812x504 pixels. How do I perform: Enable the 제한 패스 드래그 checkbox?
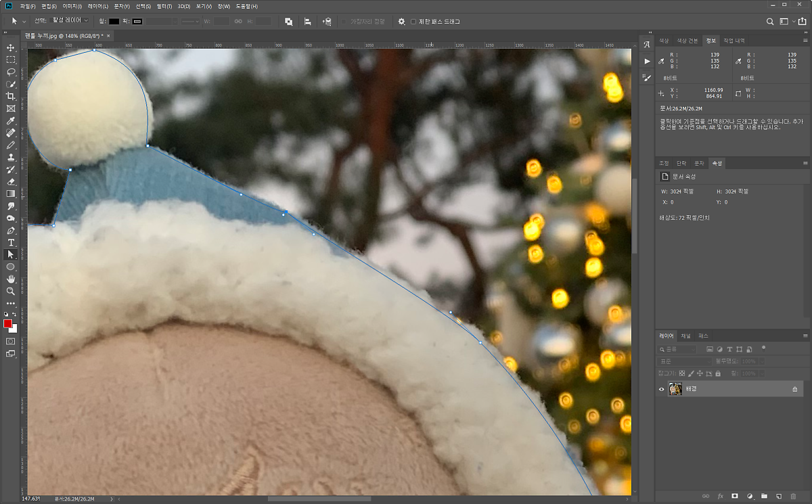coord(413,22)
